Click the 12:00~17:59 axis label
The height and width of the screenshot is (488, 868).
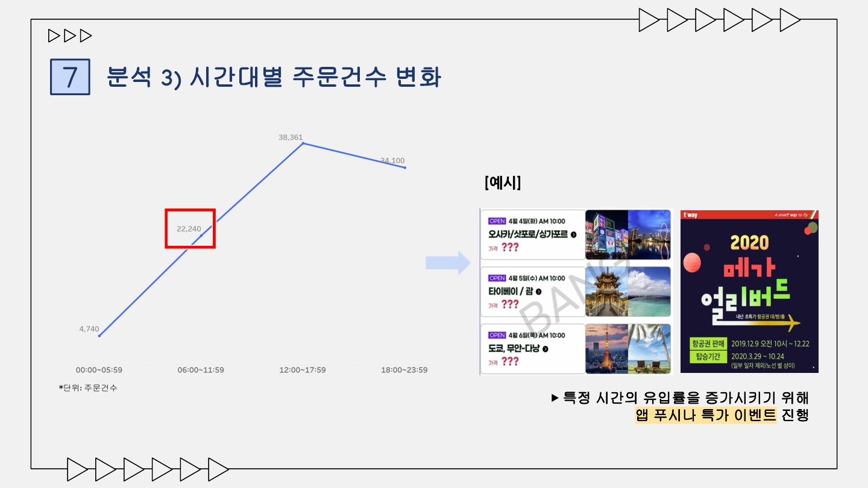pyautogui.click(x=303, y=370)
